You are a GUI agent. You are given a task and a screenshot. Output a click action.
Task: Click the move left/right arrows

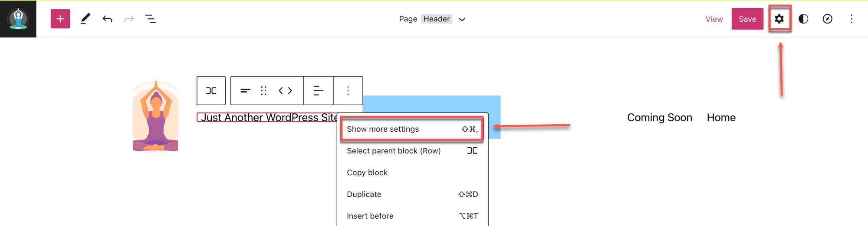tap(285, 90)
